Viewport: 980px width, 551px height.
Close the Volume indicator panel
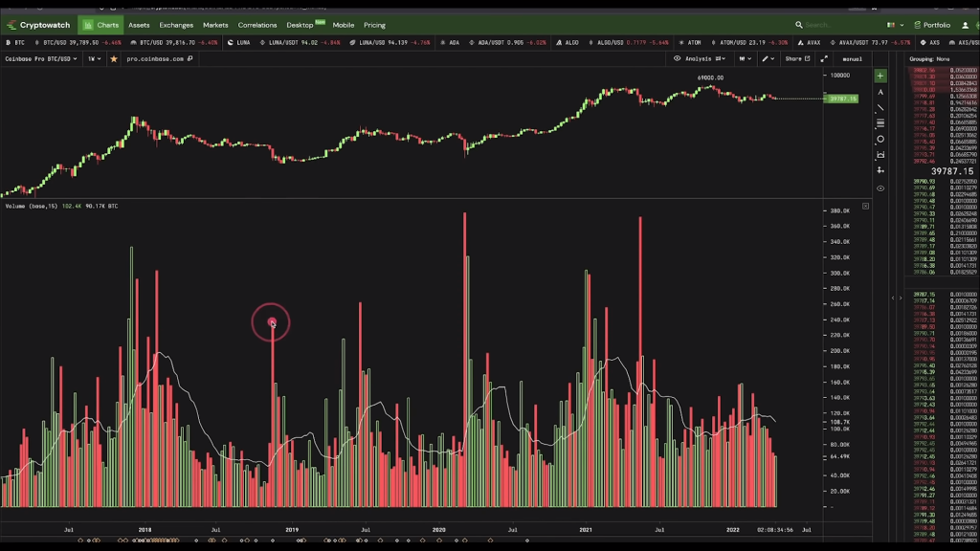pyautogui.click(x=865, y=206)
